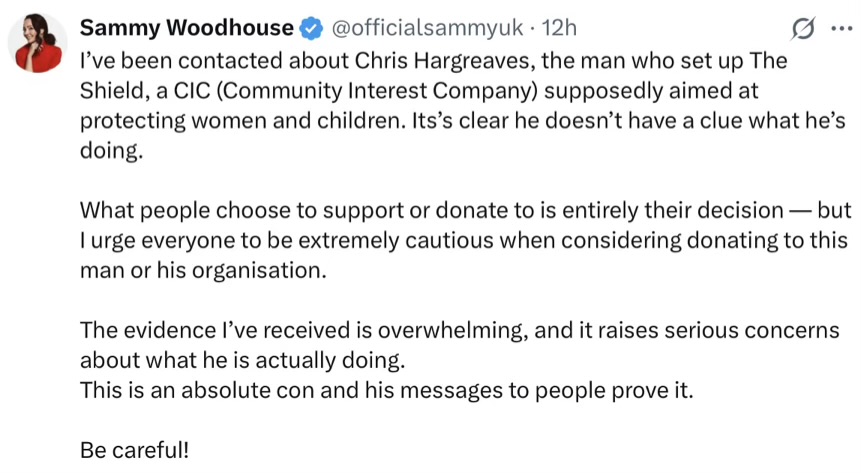861x473 pixels.
Task: Click the line "The evidence I've received is overwhelming"
Action: [460, 330]
